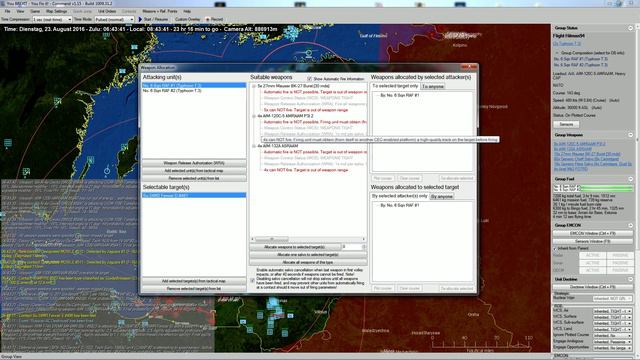Image resolution: width=640 pixels, height=360 pixels.
Task: Open the WCS Air doctrine dropdown
Action: [612, 311]
